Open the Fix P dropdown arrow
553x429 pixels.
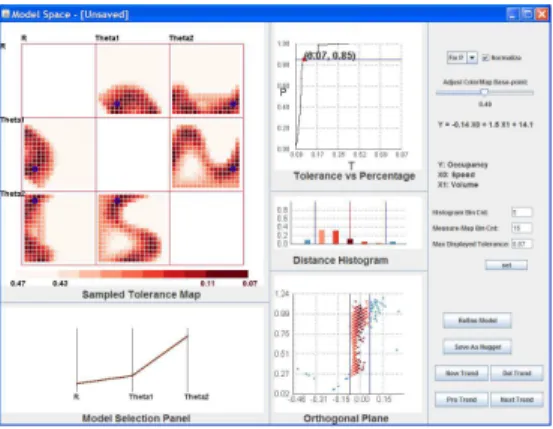click(472, 58)
